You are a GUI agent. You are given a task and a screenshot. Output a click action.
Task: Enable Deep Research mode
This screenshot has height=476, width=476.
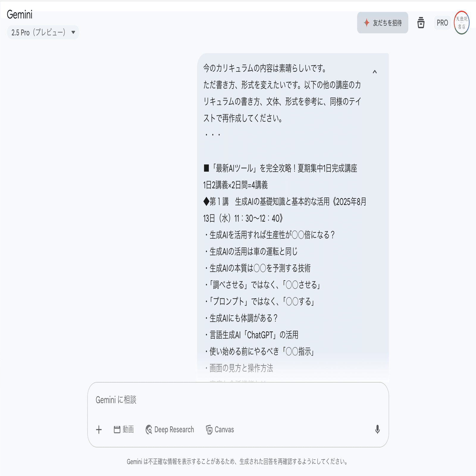coord(170,430)
